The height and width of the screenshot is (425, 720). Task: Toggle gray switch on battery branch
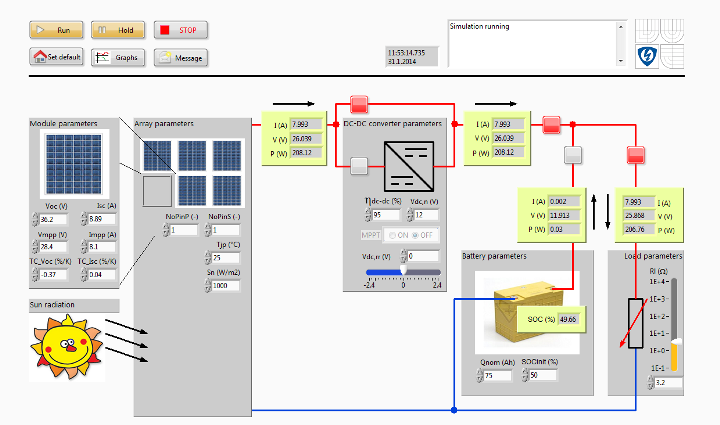point(573,155)
